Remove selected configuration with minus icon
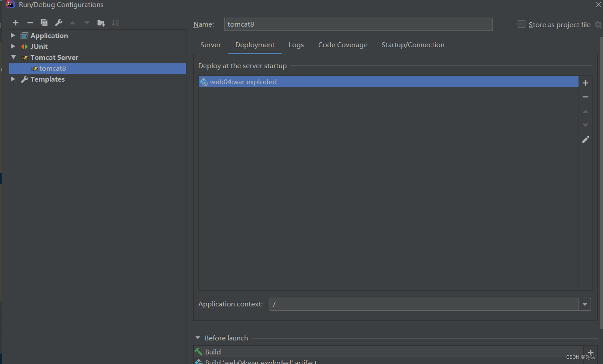This screenshot has width=603, height=364. pyautogui.click(x=30, y=23)
